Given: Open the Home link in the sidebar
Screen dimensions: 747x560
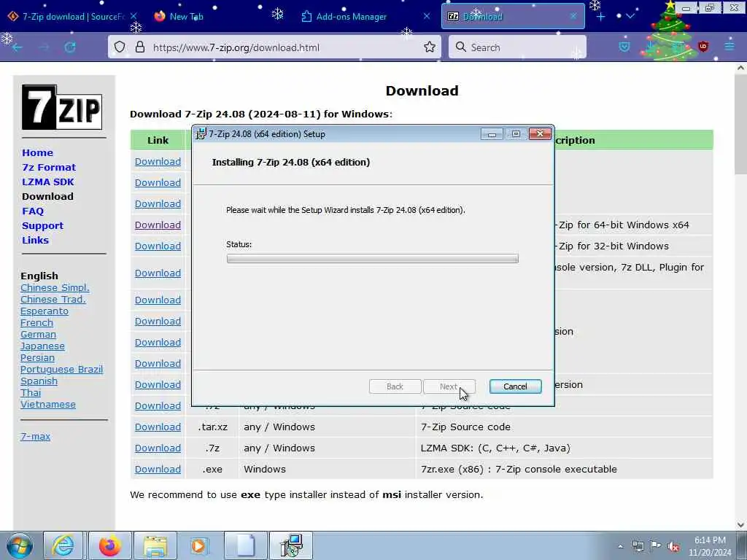Looking at the screenshot, I should [x=38, y=153].
